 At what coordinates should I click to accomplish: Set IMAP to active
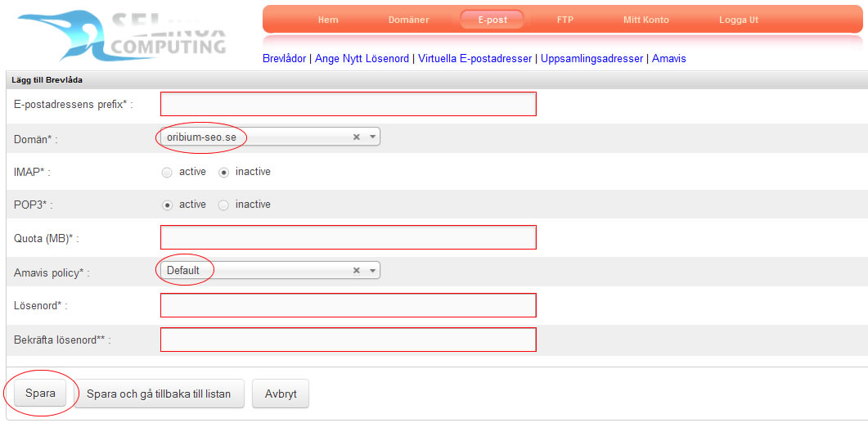[167, 173]
